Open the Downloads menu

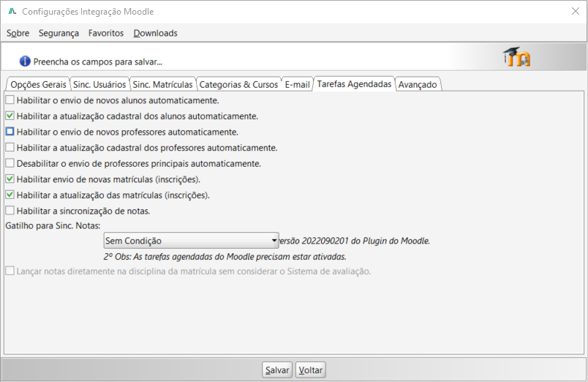[x=155, y=33]
